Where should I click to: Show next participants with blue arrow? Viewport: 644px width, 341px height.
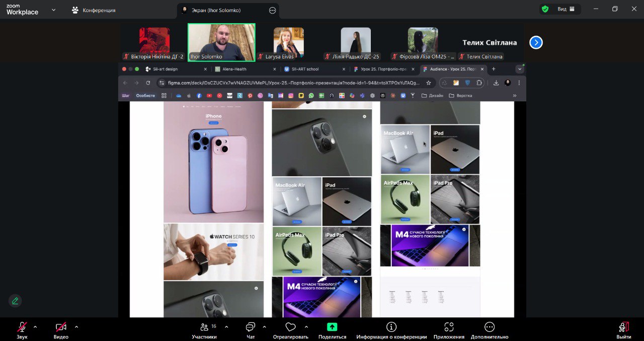tap(536, 43)
